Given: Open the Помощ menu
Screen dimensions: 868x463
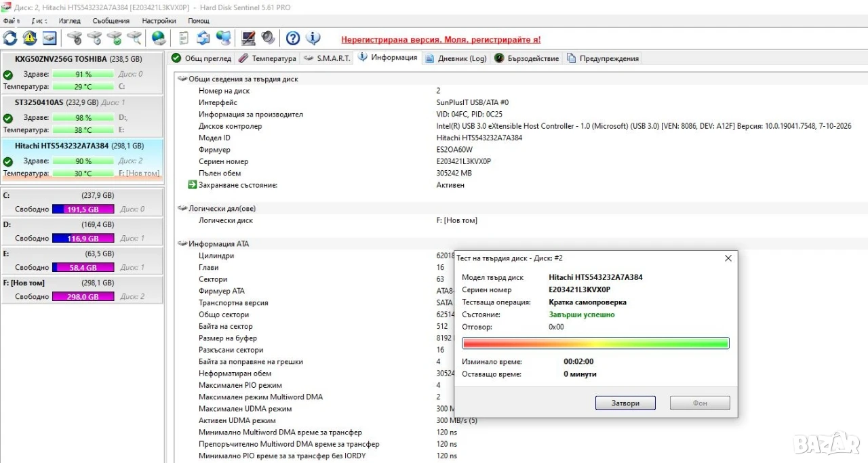Looking at the screenshot, I should (x=199, y=21).
